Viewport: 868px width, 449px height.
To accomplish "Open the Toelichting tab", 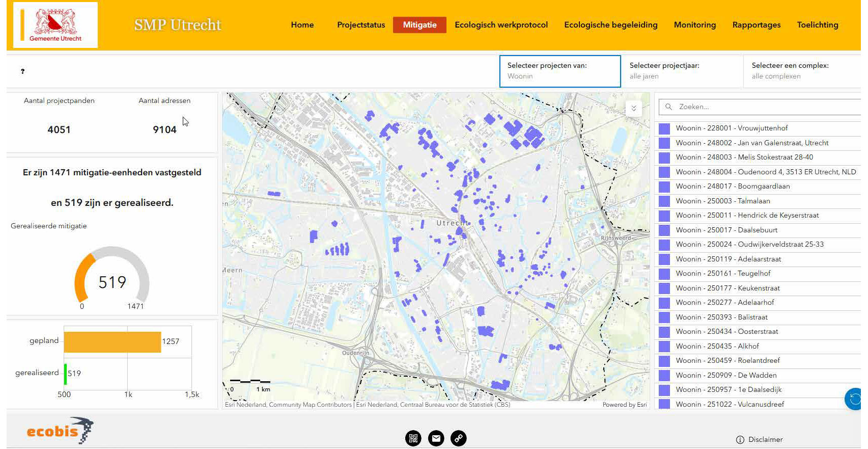I will point(818,25).
